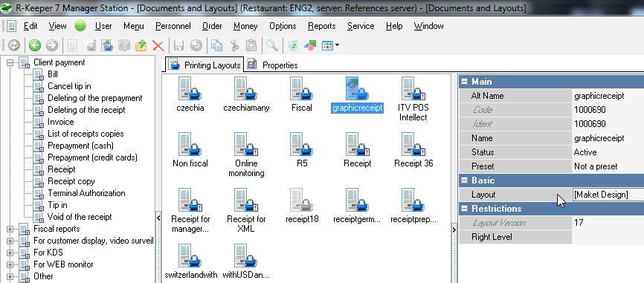This screenshot has height=283, width=644.
Task: Click the copy toolbar icon
Action: [x=217, y=45]
